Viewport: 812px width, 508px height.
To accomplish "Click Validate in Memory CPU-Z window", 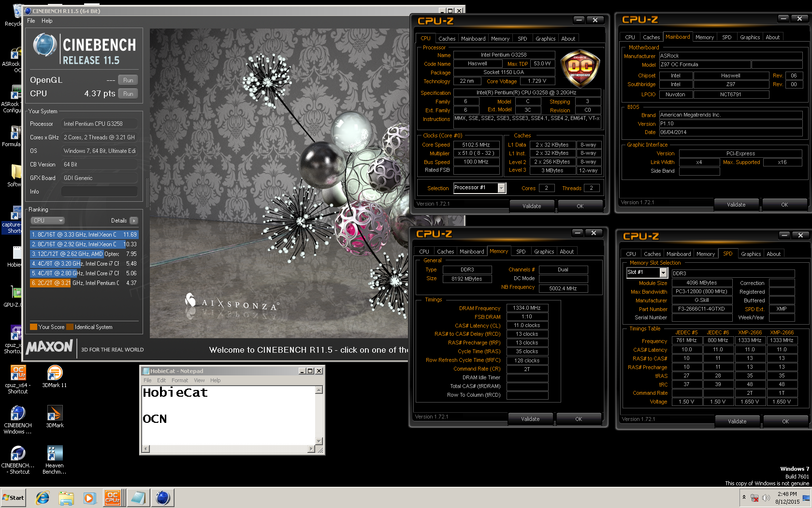I will click(530, 419).
